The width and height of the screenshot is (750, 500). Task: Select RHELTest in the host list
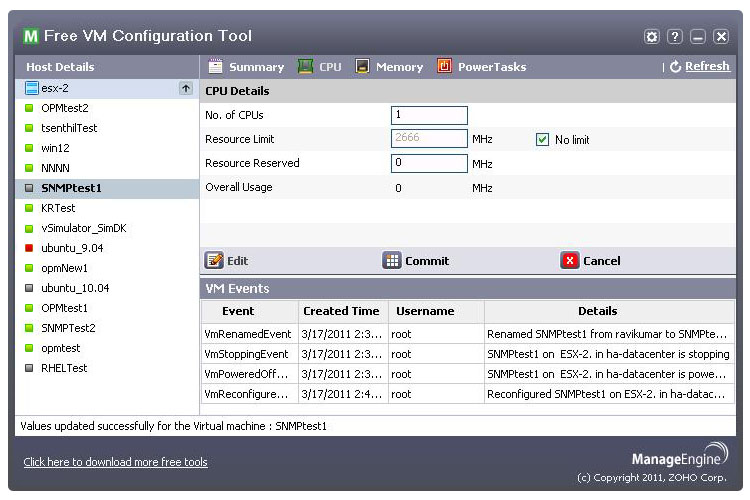[64, 368]
